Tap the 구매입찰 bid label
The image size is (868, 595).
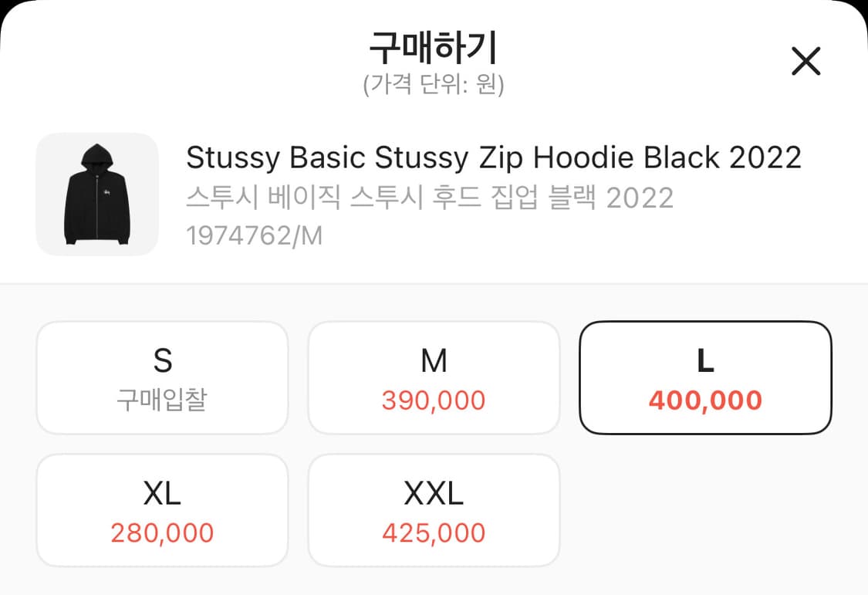click(162, 401)
